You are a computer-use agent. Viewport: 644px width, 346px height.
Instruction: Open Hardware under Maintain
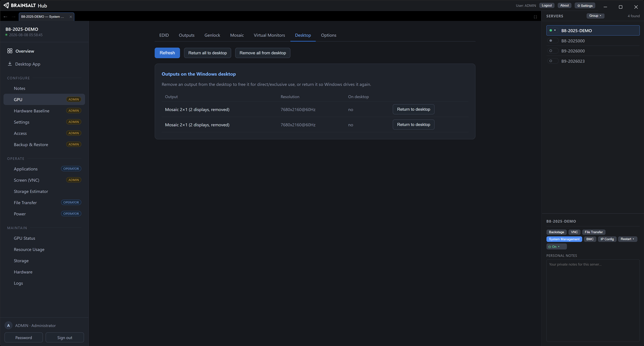[x=44, y=272]
